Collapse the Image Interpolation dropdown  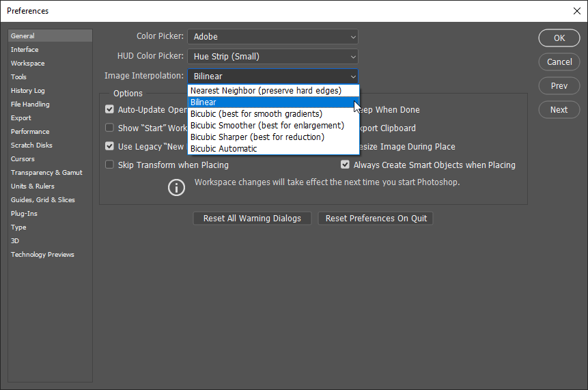pyautogui.click(x=272, y=76)
